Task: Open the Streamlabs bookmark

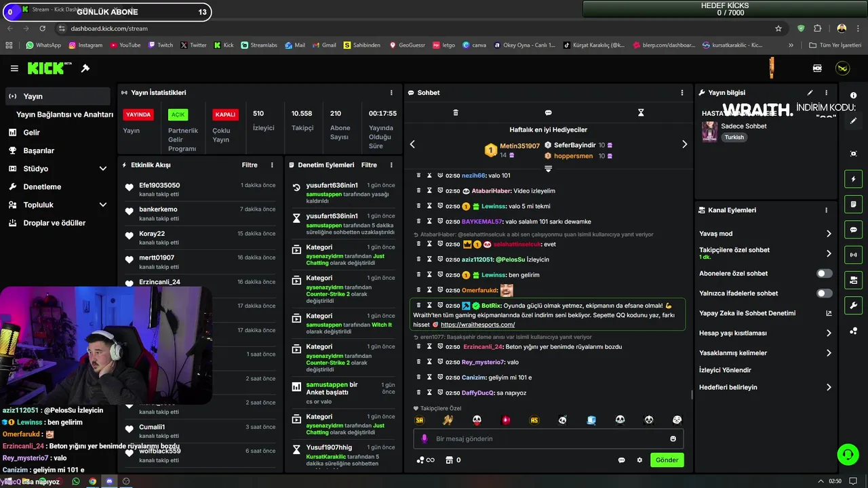Action: click(258, 45)
